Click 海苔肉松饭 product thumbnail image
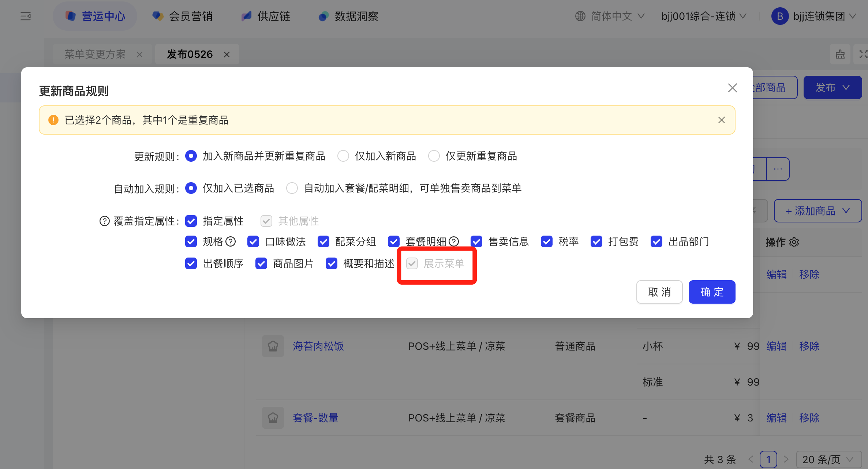This screenshot has width=868, height=469. (273, 346)
